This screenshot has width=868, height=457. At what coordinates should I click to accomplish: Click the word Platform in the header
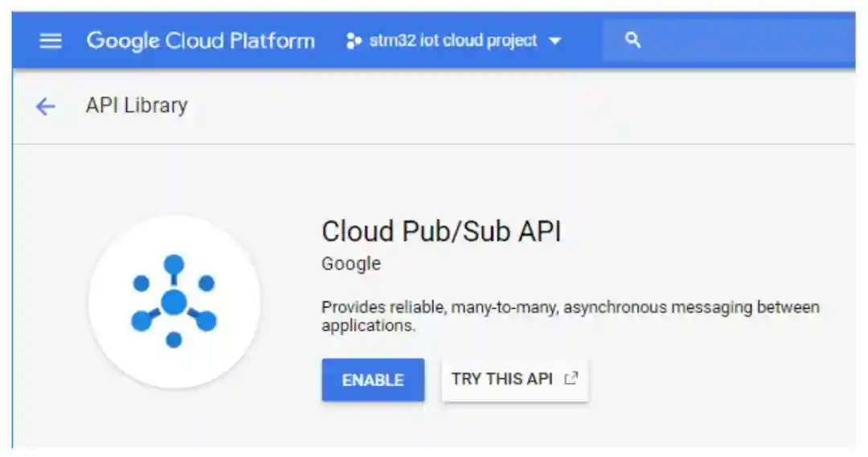272,41
